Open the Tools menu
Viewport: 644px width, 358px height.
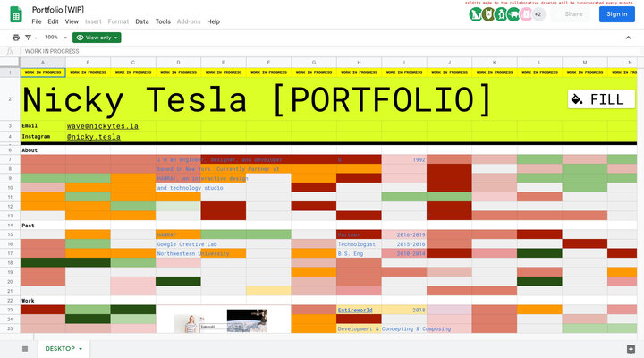[163, 21]
